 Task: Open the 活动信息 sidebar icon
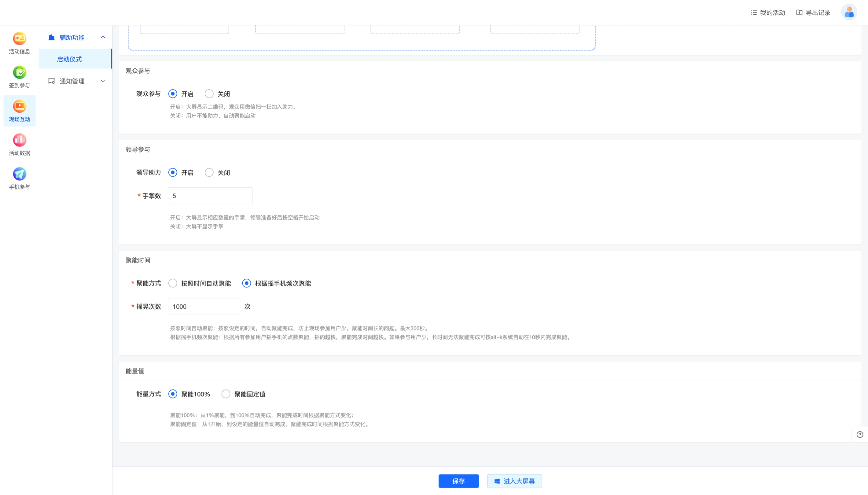[19, 38]
